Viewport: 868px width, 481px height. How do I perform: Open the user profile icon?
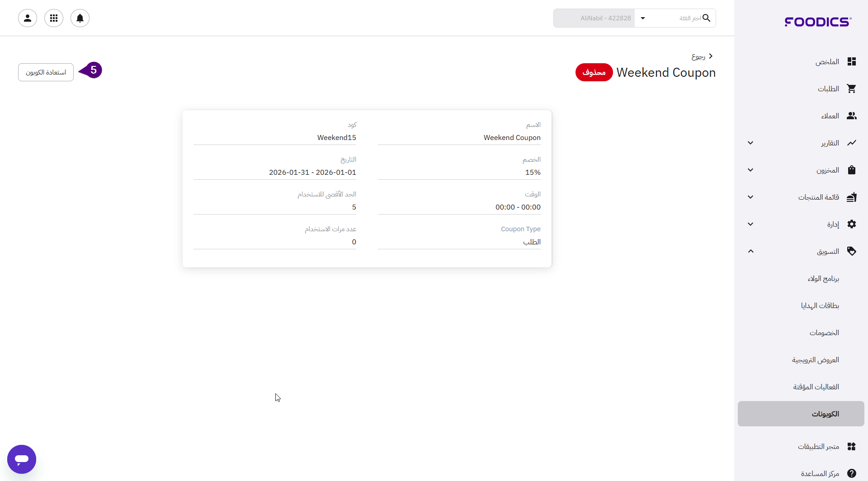[28, 18]
